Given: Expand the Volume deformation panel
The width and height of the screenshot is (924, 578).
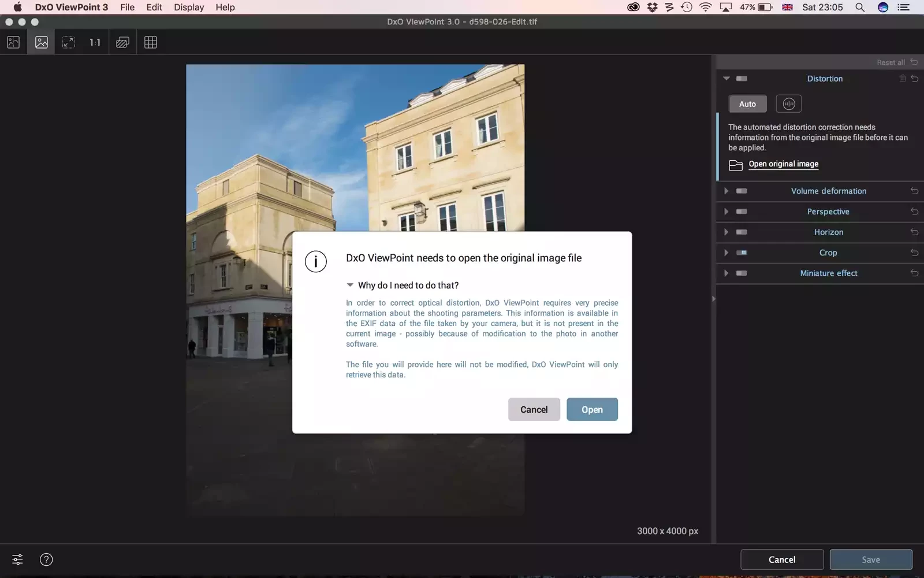Looking at the screenshot, I should click(x=726, y=191).
